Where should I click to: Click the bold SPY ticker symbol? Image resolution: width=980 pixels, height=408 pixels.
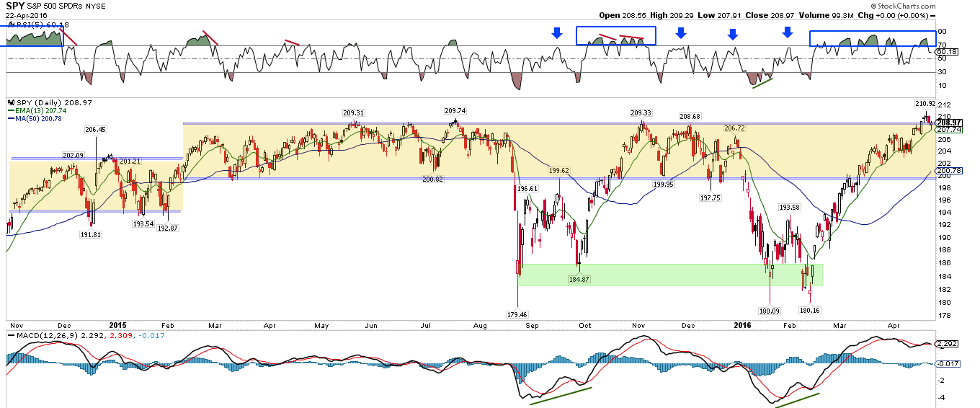click(x=14, y=5)
